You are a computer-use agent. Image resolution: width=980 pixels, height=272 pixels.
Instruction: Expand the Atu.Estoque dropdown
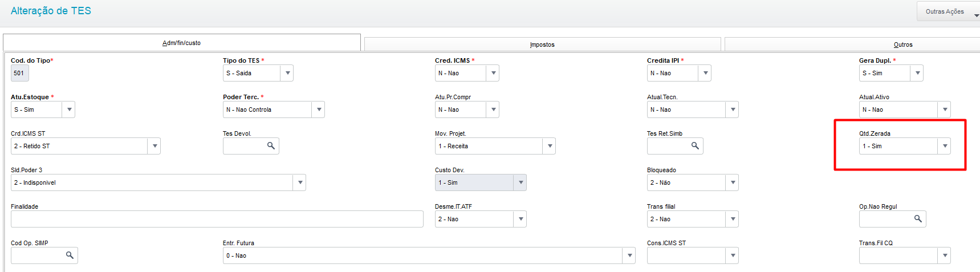point(69,109)
